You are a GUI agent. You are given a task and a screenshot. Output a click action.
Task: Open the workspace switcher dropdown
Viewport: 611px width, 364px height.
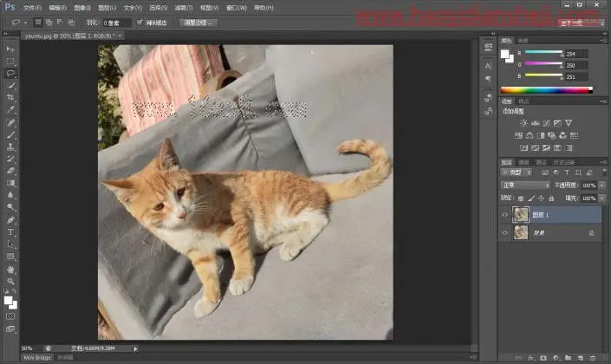coord(582,23)
